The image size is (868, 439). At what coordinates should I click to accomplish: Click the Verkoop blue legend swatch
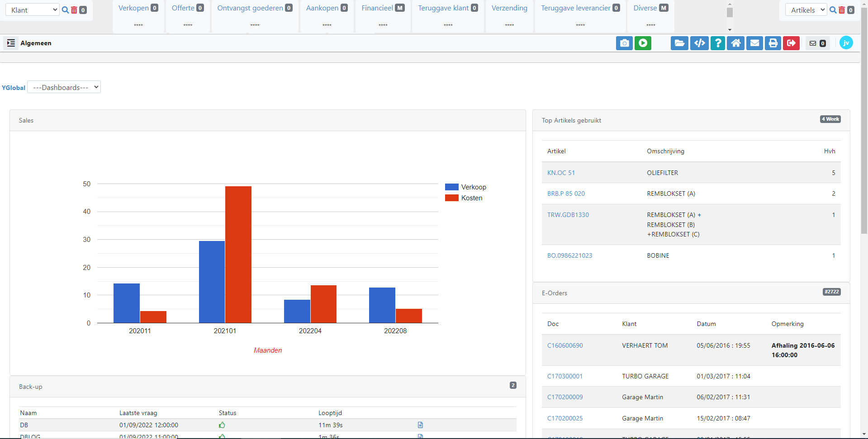[451, 187]
